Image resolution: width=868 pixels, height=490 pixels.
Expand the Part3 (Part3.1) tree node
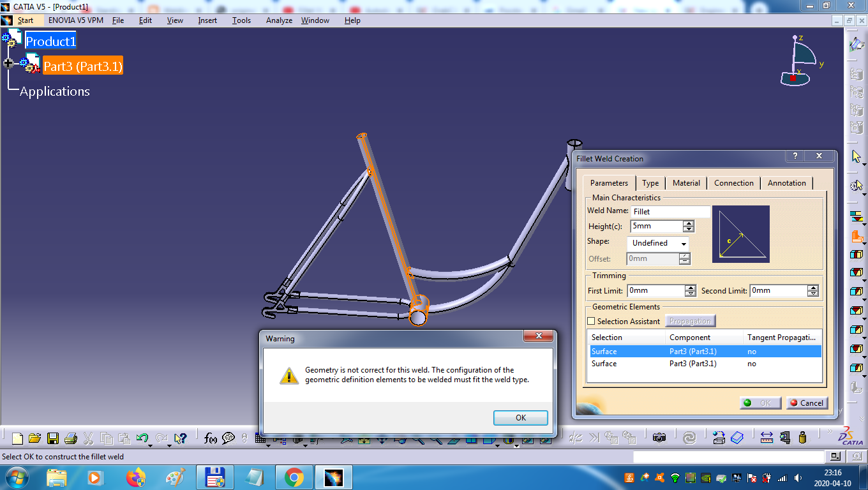tap(8, 63)
